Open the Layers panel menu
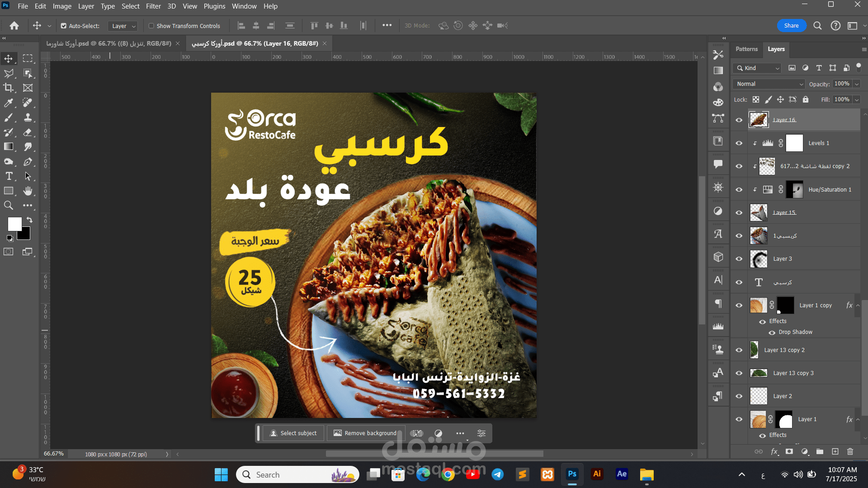 (x=864, y=49)
